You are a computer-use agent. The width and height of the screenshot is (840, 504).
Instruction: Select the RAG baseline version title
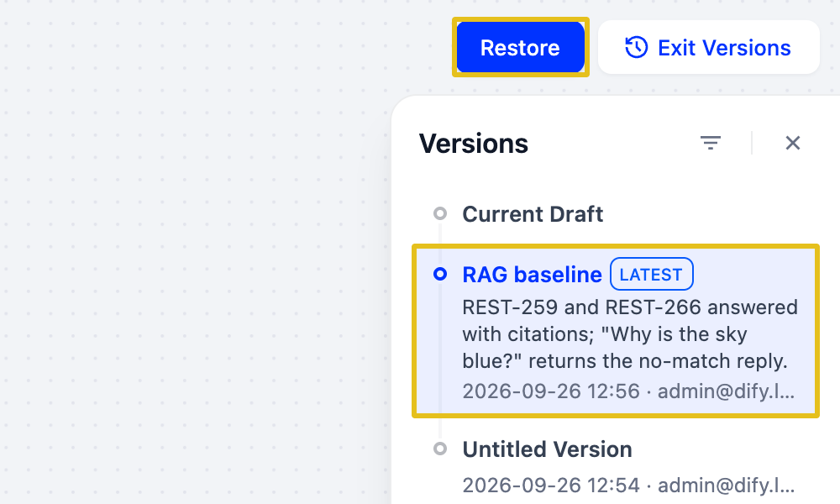(532, 274)
